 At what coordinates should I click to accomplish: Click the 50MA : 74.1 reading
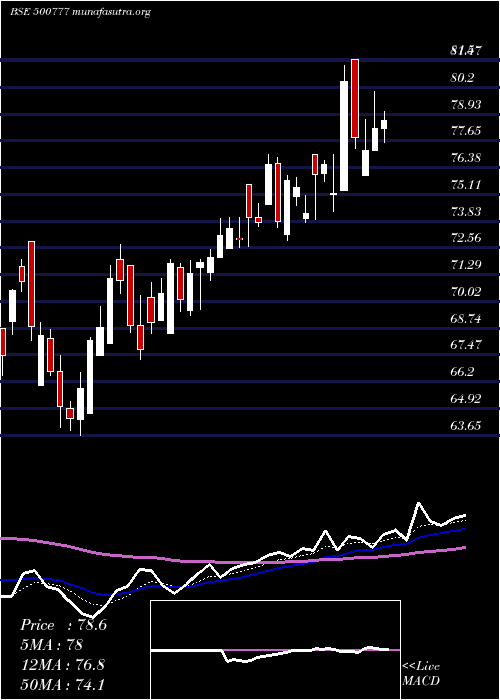click(x=63, y=684)
